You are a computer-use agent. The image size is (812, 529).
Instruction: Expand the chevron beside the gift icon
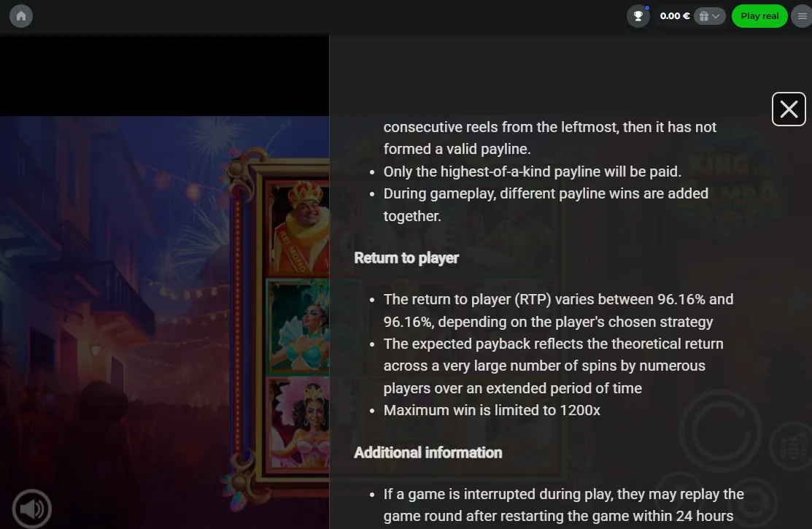tap(716, 16)
